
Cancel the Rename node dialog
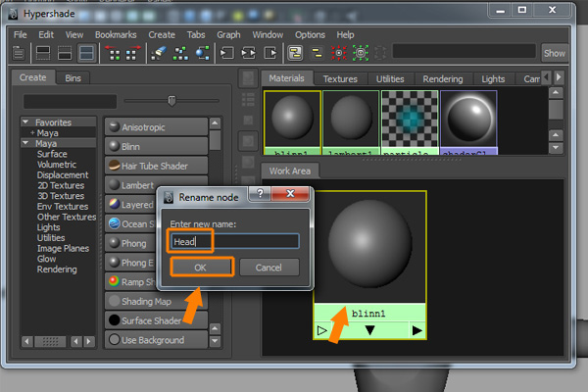coord(269,268)
